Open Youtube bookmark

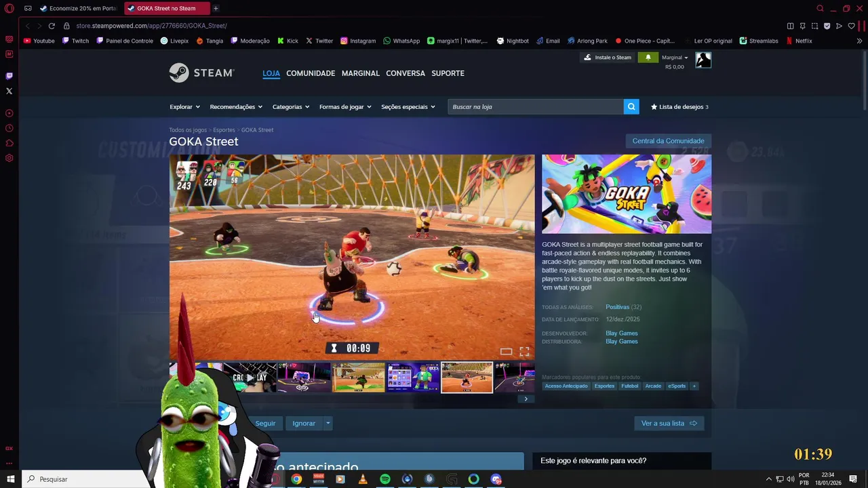[39, 41]
